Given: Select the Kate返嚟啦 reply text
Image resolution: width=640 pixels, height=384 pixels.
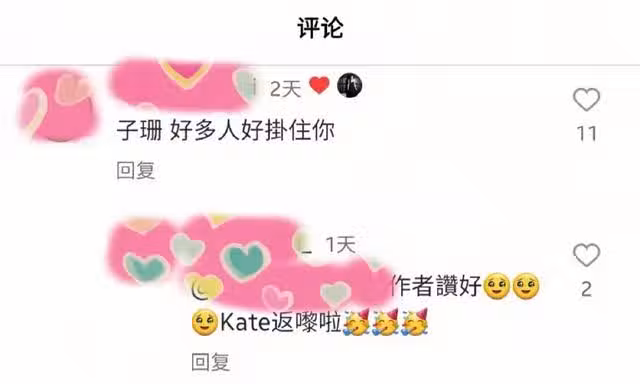Looking at the screenshot, I should coord(281,323).
